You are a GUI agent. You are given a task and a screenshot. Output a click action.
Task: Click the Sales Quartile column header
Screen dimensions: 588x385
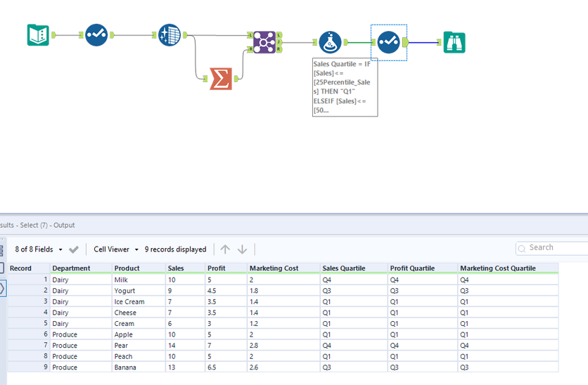click(x=345, y=268)
